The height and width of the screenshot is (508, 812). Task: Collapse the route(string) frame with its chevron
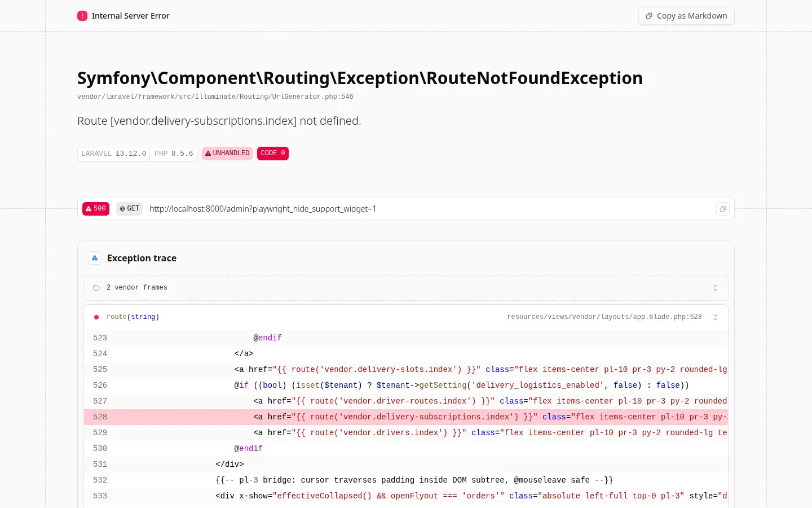pyautogui.click(x=716, y=317)
